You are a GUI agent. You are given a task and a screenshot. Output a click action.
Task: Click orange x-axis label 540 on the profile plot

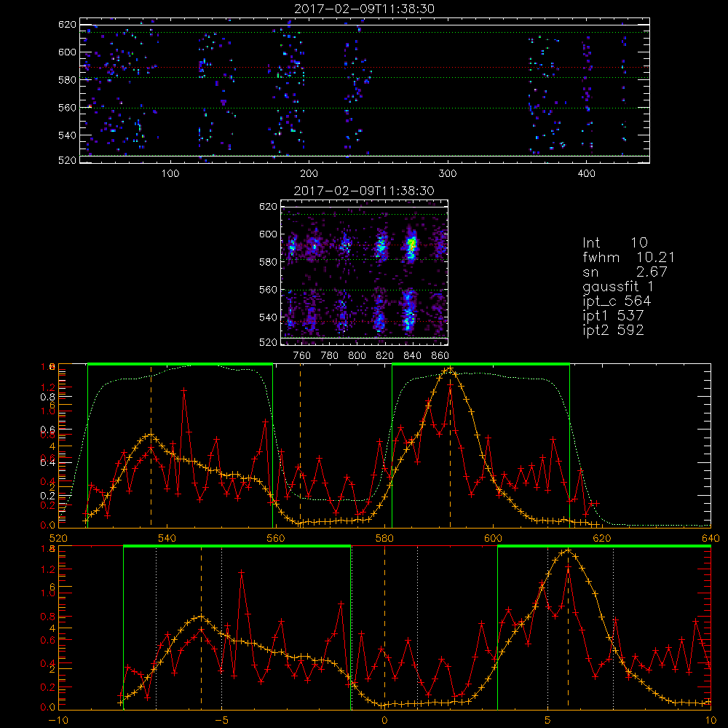(x=167, y=539)
